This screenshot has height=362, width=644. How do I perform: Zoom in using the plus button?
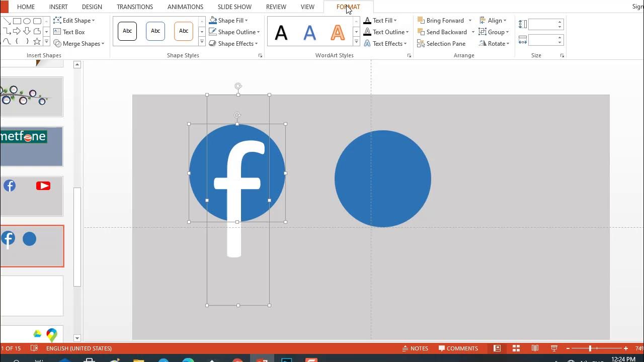[626, 348]
